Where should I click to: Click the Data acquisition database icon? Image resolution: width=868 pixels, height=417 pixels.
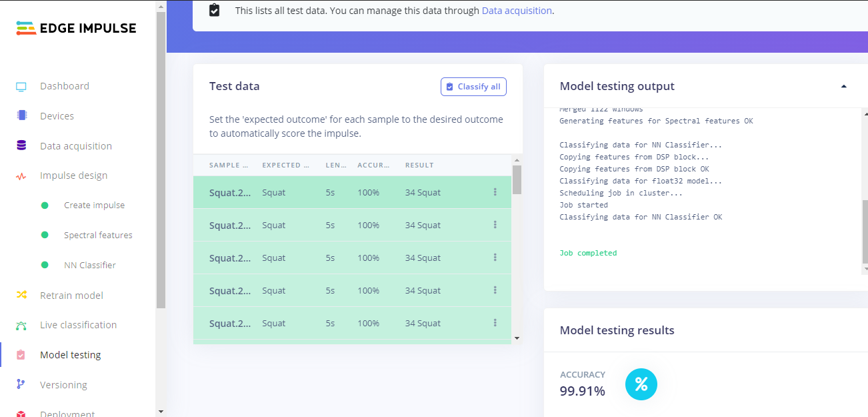21,145
